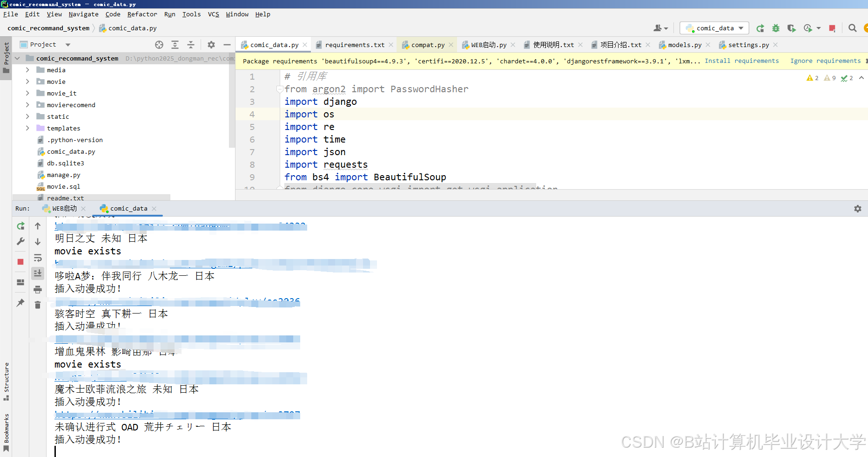868x457 pixels.
Task: Expand the templates folder
Action: pyautogui.click(x=27, y=128)
